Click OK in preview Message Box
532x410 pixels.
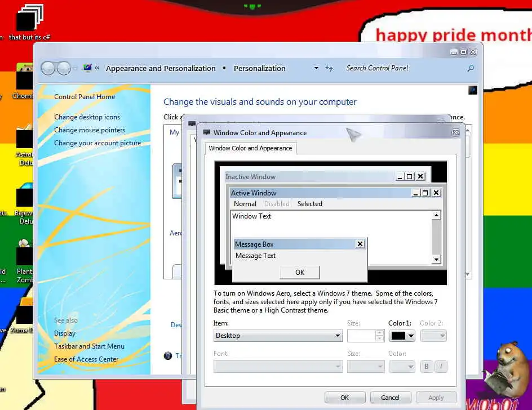[300, 273]
